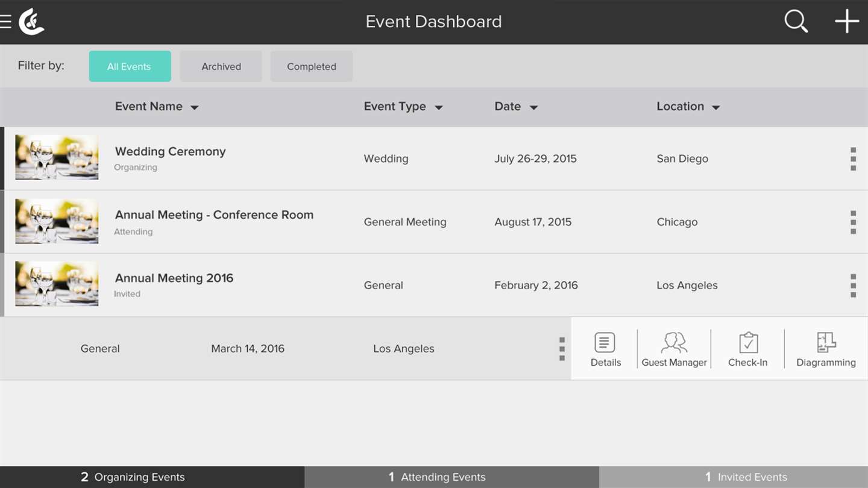Open Diagramming for the event
The width and height of the screenshot is (868, 488).
pyautogui.click(x=826, y=349)
